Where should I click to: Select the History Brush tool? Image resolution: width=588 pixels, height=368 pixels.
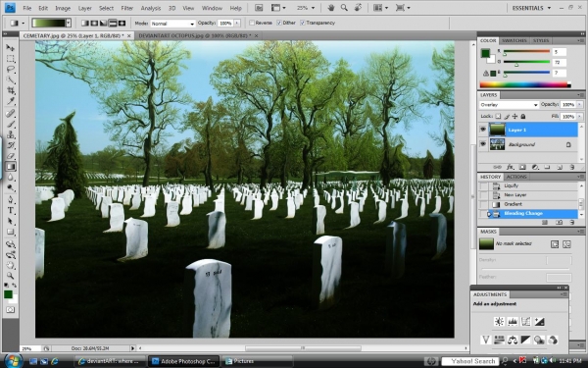11,145
